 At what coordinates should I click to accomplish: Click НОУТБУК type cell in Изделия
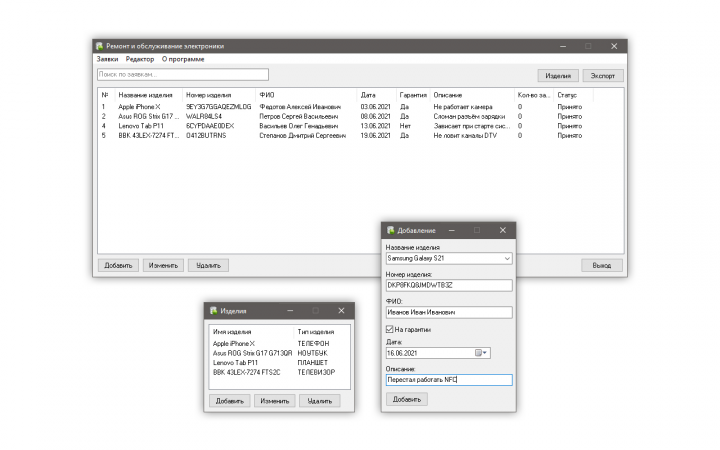(x=312, y=353)
